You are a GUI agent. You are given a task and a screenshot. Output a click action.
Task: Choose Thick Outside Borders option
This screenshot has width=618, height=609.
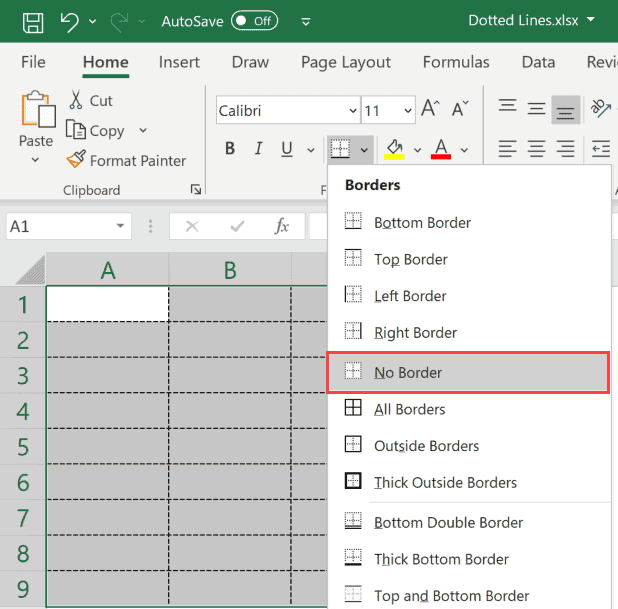click(x=445, y=482)
